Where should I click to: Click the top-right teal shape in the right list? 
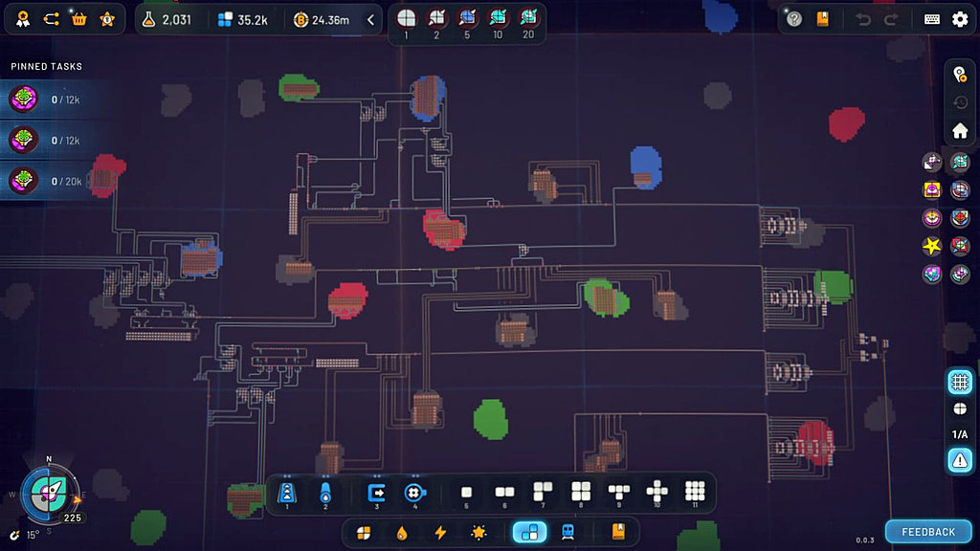960,162
